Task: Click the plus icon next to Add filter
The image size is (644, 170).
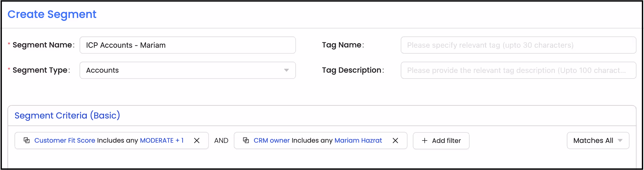Action: click(425, 141)
